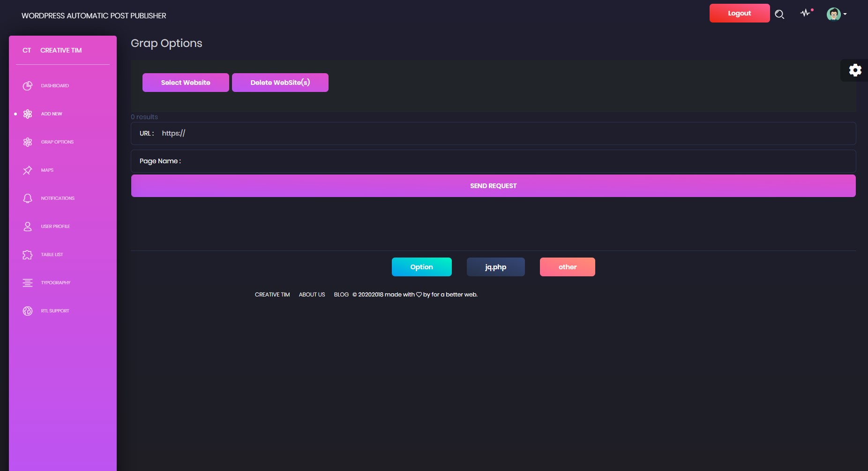Image resolution: width=868 pixels, height=471 pixels.
Task: Click the Add New atom icon
Action: point(28,114)
